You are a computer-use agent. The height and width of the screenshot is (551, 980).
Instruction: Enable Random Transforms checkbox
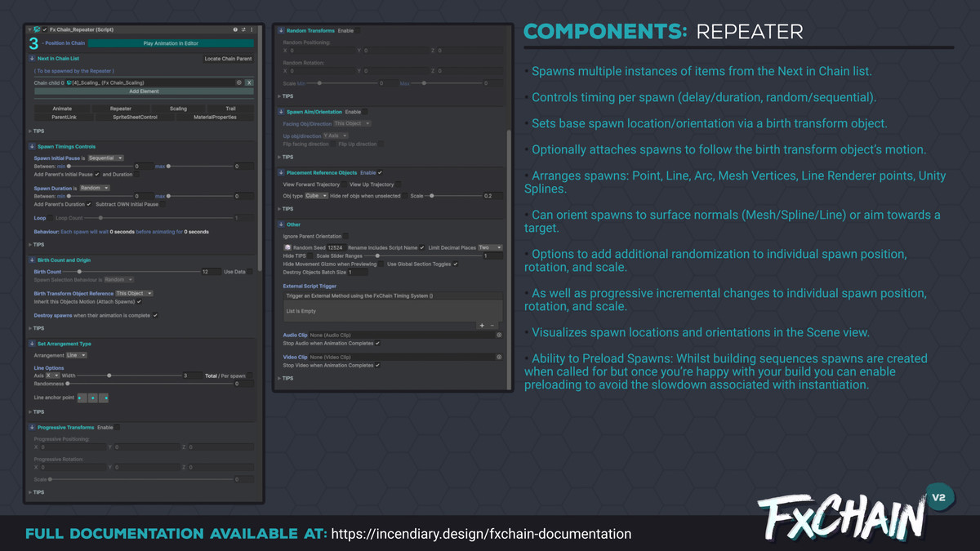click(x=357, y=30)
